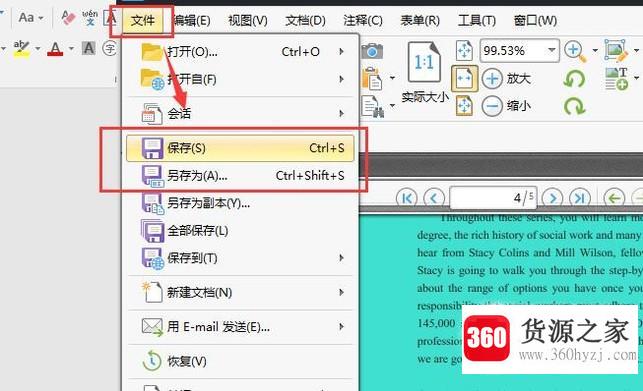Screen dimensions: 643x391
Task: Click the snapshot camera icon
Action: (372, 51)
